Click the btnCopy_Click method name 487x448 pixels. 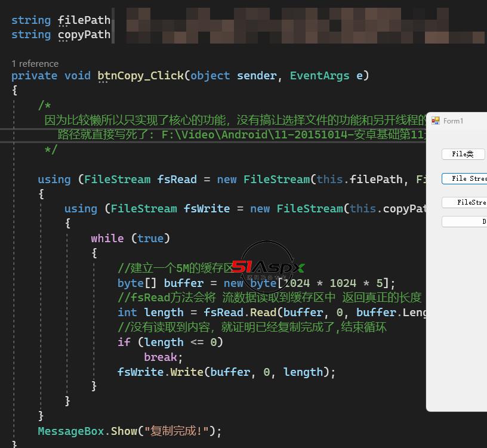point(140,76)
